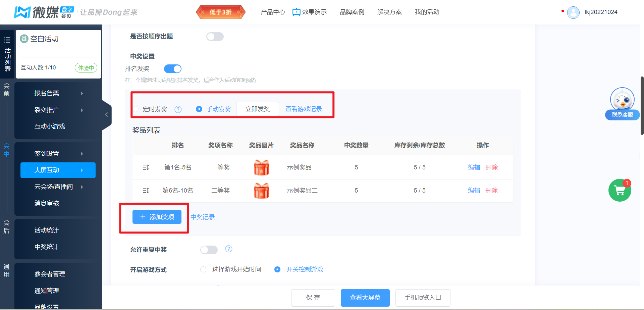The width and height of the screenshot is (644, 310).
Task: Click the sort handle for 第1名-5名 row
Action: coord(146,167)
